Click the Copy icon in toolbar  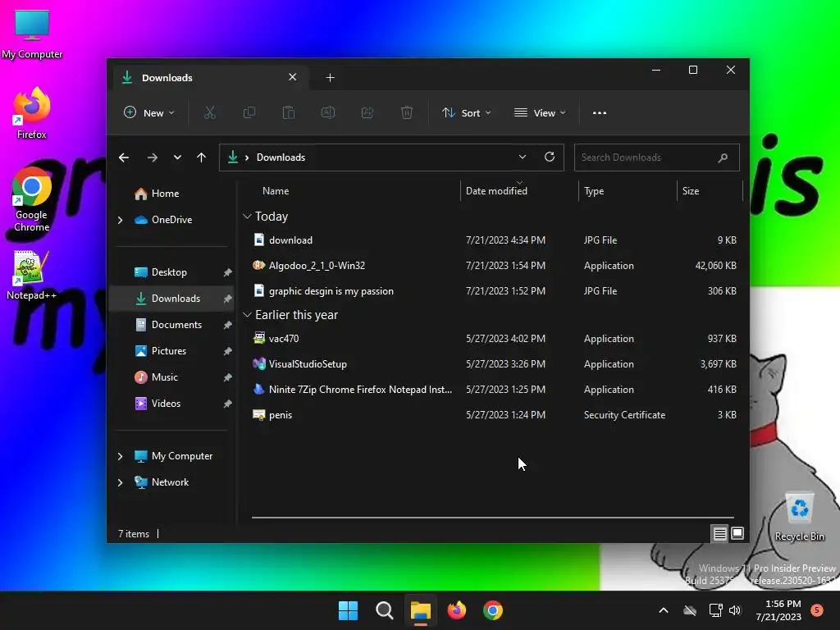(x=249, y=112)
